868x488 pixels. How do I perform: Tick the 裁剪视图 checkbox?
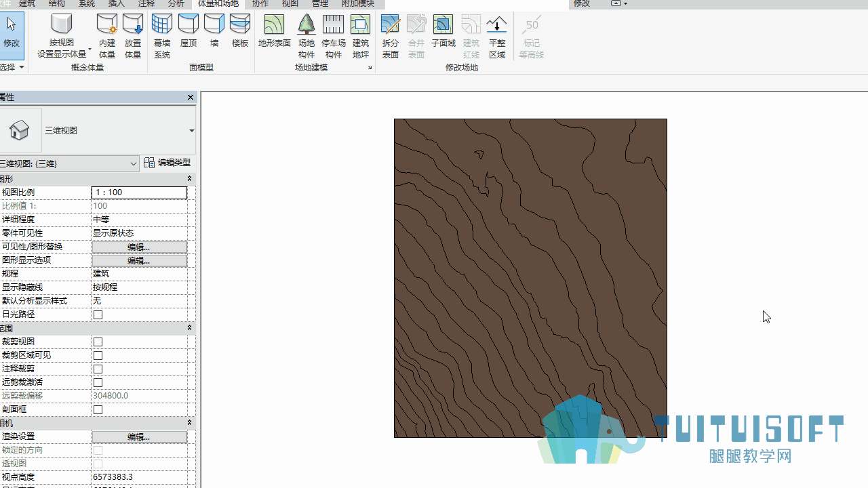click(98, 342)
